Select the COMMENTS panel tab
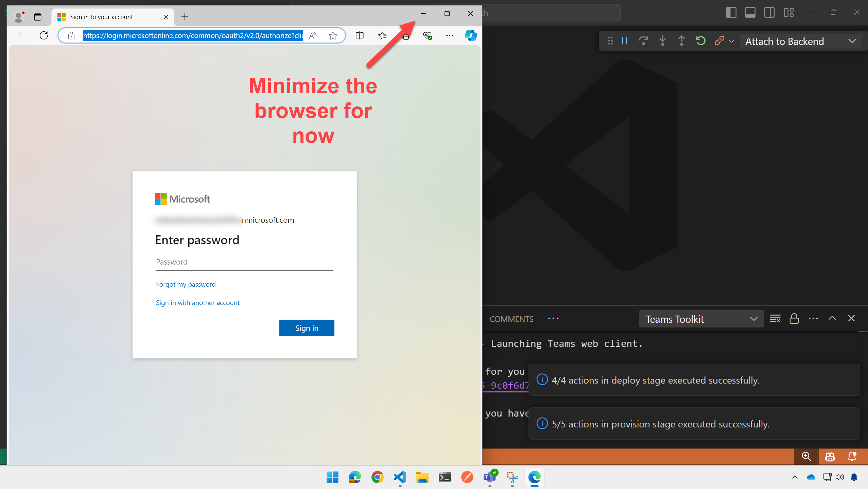The image size is (868, 489). click(511, 318)
